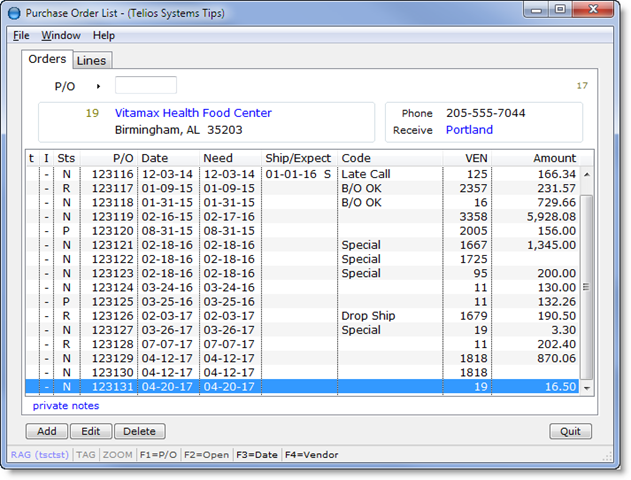
Task: Sort by the Amount column header
Action: pos(553,158)
